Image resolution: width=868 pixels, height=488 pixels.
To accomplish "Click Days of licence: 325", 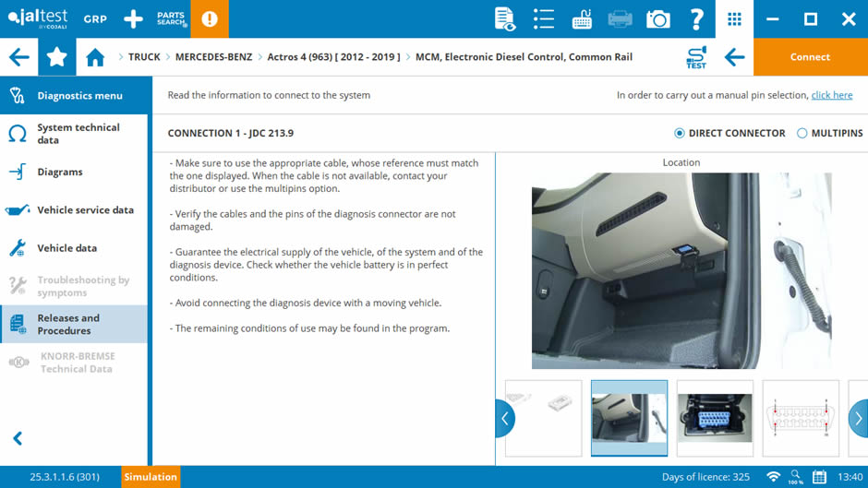I will (x=705, y=477).
